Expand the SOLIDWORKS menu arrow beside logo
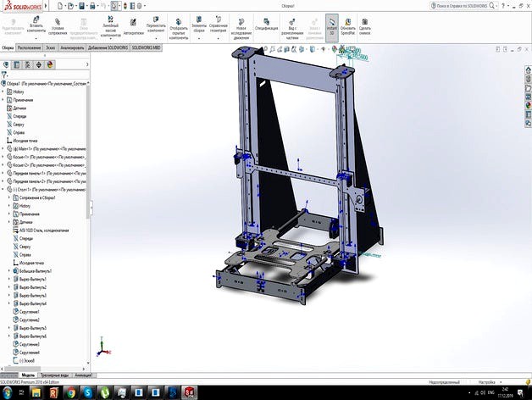Screen dimensions: 532x400 [x=46, y=6]
